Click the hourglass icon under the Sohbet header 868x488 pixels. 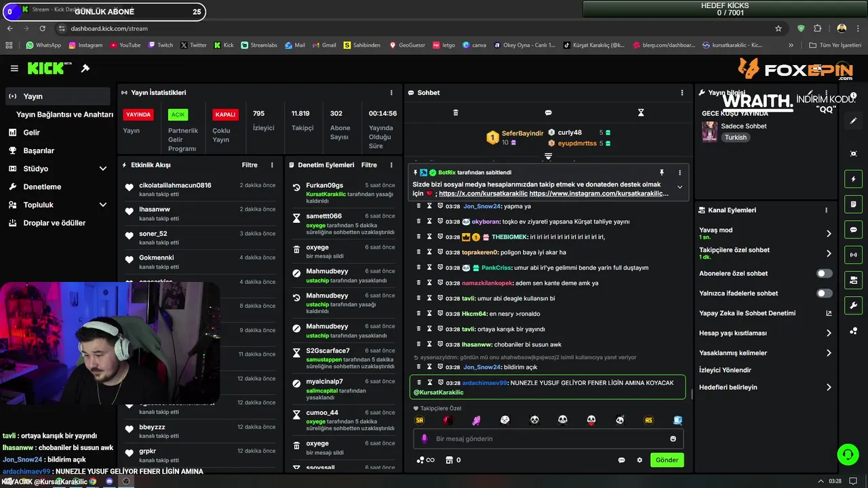click(641, 113)
